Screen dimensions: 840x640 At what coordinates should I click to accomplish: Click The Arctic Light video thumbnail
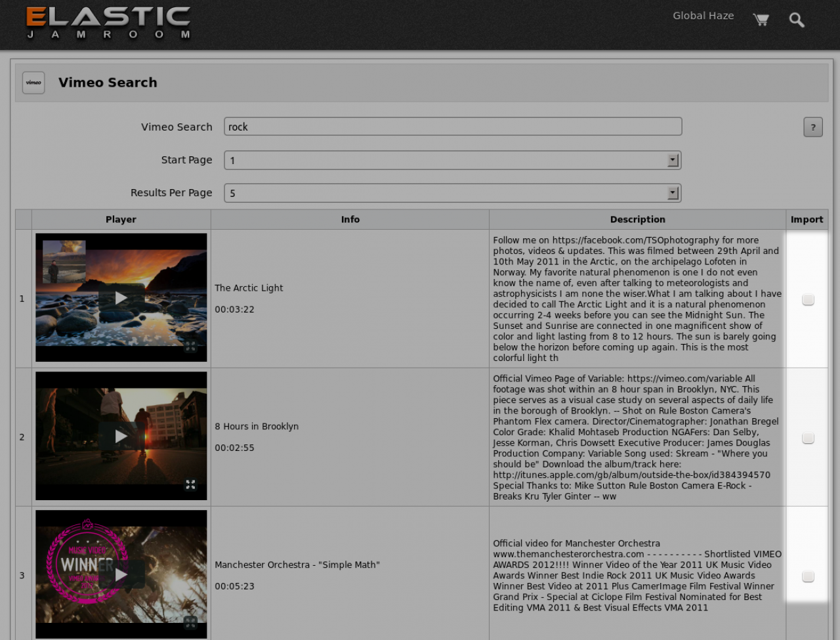[x=121, y=297]
